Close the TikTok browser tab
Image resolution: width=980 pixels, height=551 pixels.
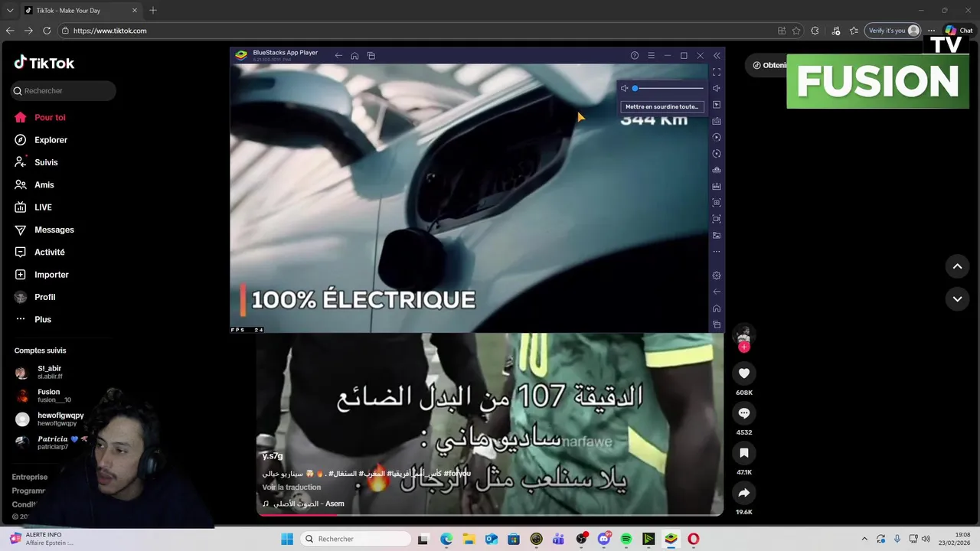[135, 11]
